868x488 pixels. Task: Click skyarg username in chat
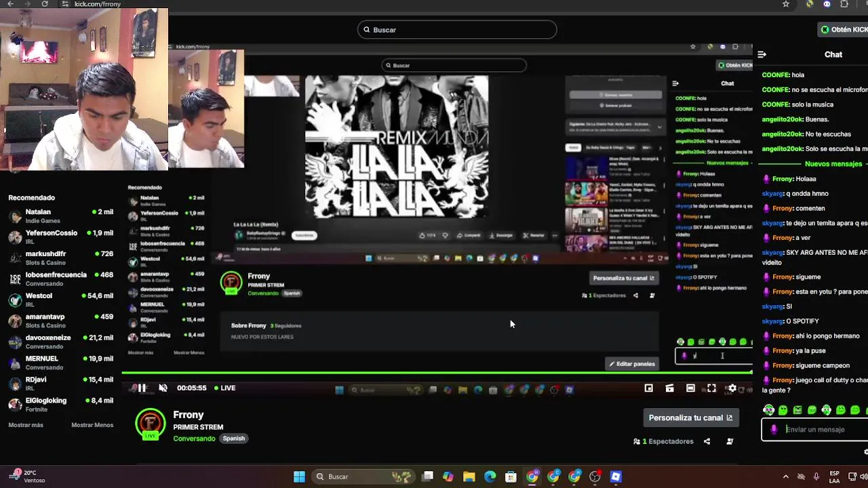[x=773, y=194]
